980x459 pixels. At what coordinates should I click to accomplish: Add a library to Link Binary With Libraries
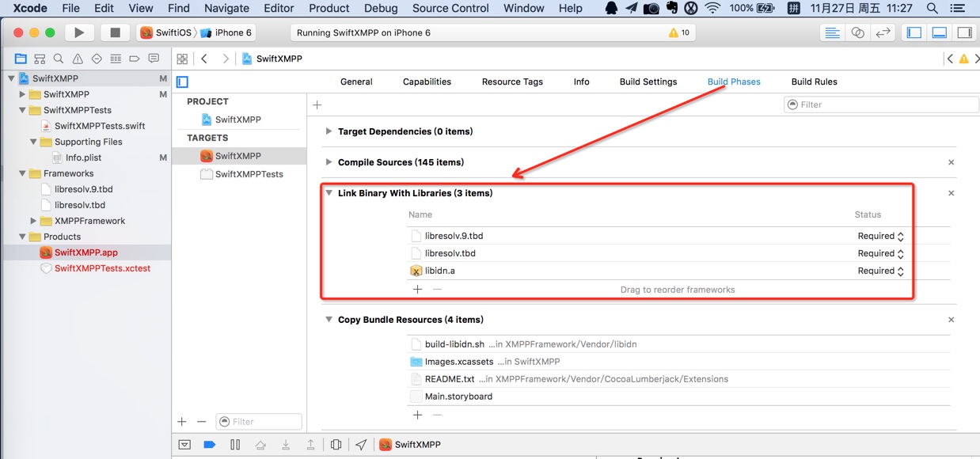pos(418,290)
